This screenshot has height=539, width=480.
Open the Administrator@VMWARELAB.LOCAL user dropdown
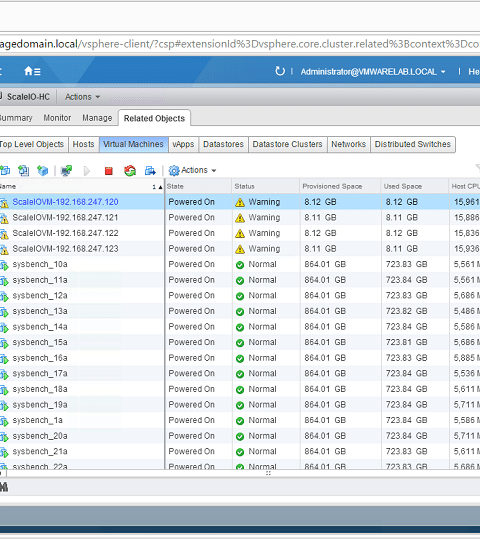[373, 72]
